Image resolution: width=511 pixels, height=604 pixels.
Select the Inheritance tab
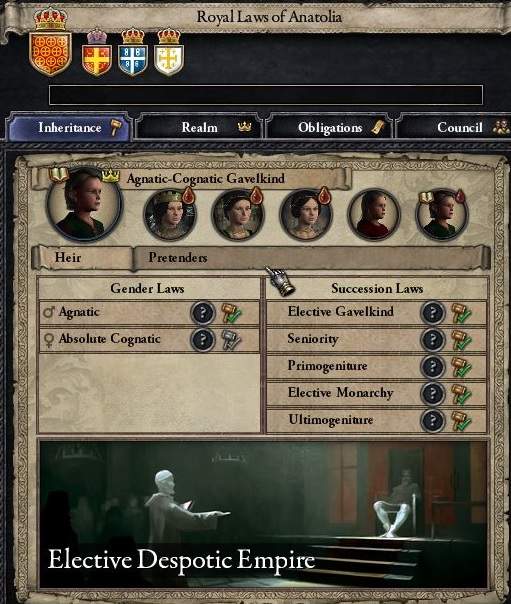(70, 127)
